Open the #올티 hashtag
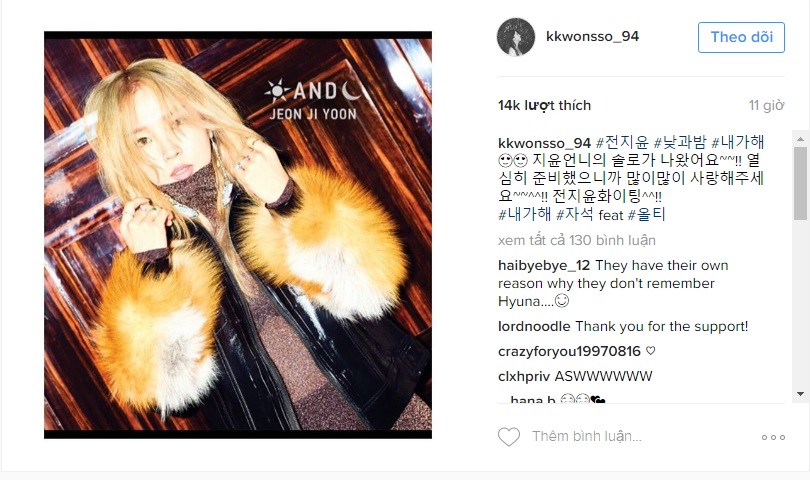The height and width of the screenshot is (480, 810). point(646,214)
